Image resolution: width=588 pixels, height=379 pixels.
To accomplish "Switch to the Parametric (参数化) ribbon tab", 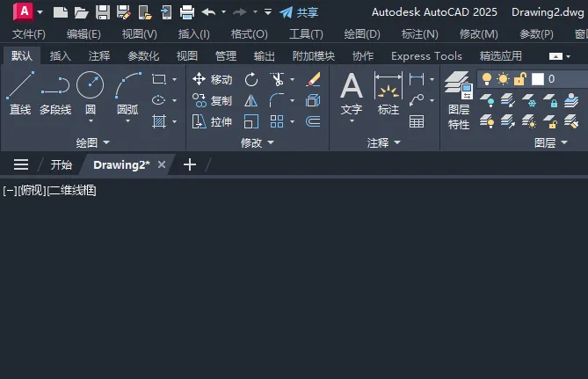I will click(x=143, y=56).
